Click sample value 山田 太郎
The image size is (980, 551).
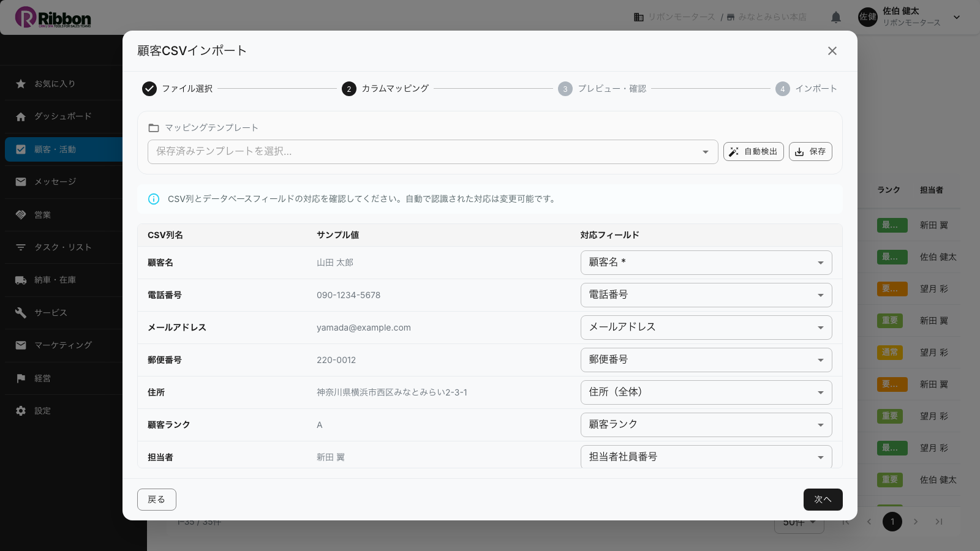click(335, 263)
